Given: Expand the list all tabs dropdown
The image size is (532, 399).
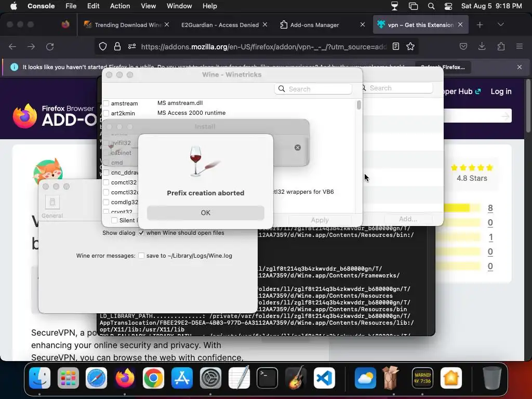Looking at the screenshot, I should pos(501,24).
